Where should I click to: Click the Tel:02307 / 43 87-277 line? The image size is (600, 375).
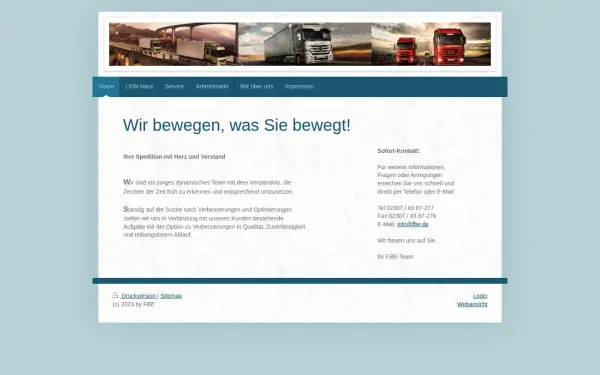tap(405, 208)
